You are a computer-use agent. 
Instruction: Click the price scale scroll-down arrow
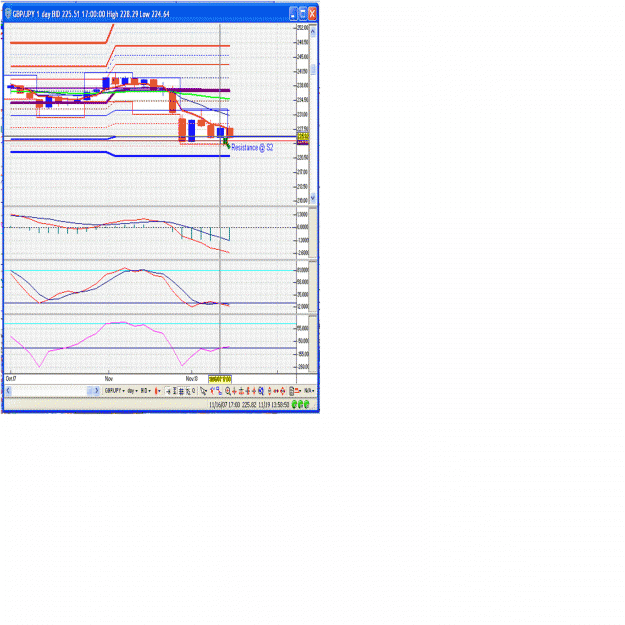coord(313,198)
